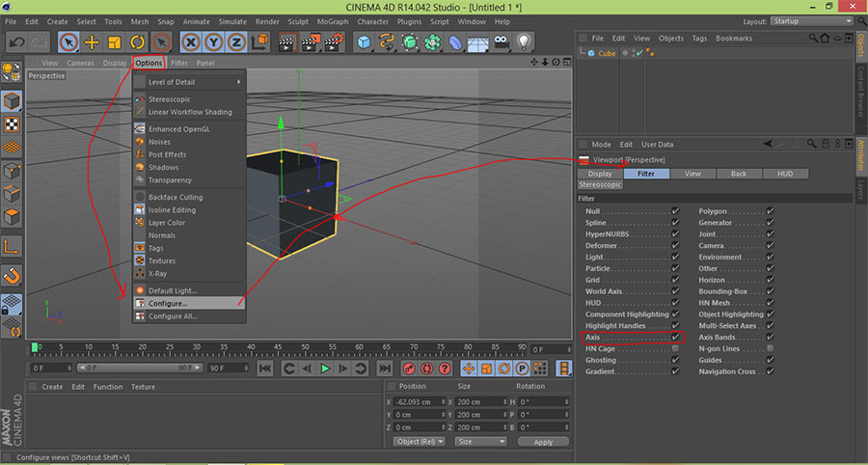This screenshot has width=868, height=465.
Task: Click the Bend deformer icon
Action: tap(455, 42)
